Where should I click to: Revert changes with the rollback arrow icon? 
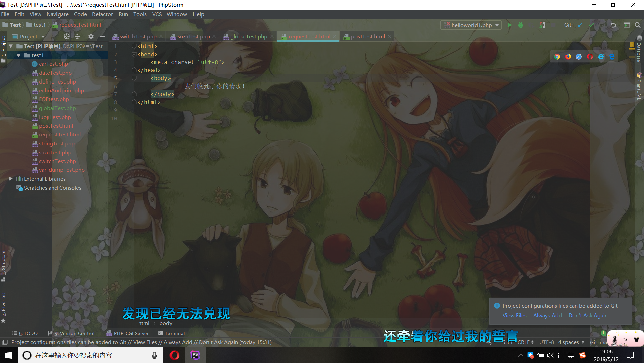coord(613,25)
